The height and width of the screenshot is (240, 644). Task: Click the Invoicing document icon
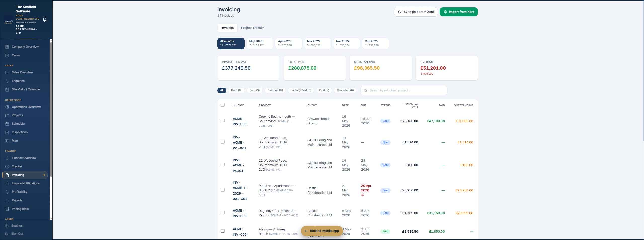[7, 175]
